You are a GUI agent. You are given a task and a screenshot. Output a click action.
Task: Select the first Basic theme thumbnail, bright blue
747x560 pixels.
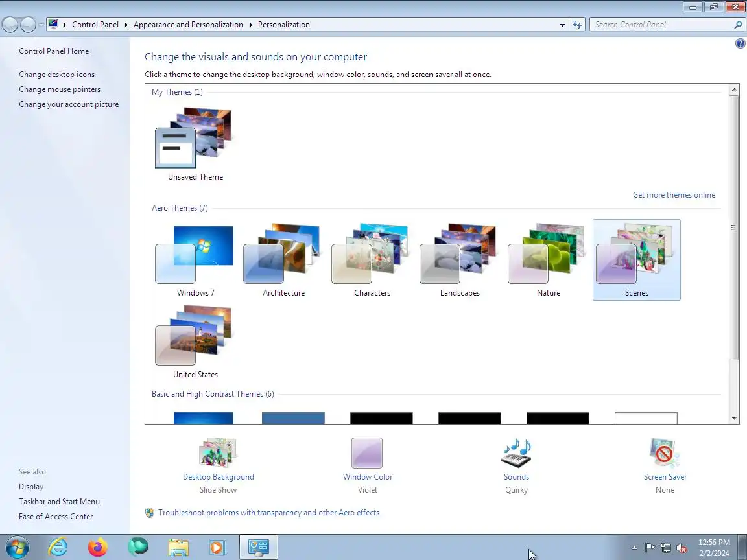pyautogui.click(x=204, y=418)
